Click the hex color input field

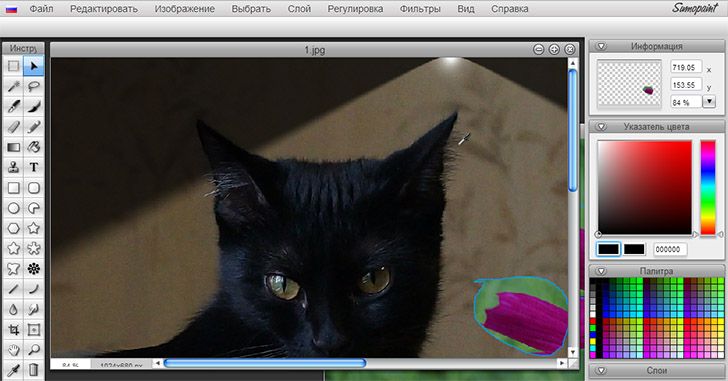[670, 249]
